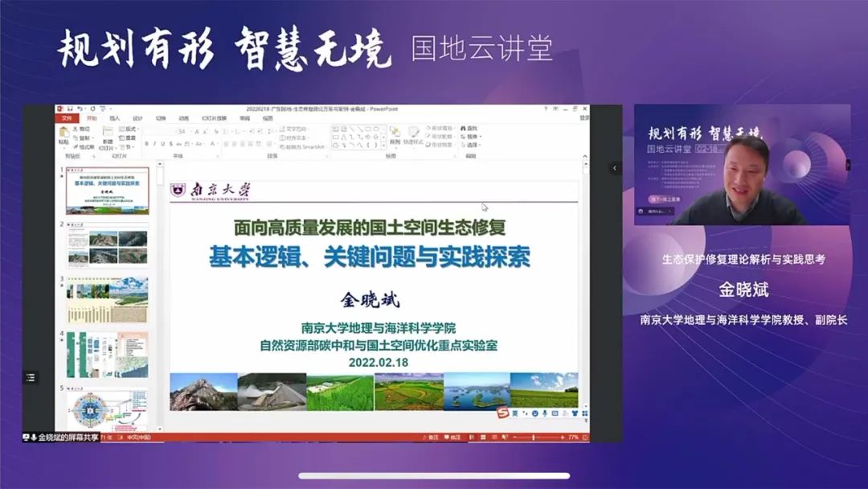The height and width of the screenshot is (489, 868).
Task: Toggle Bold formatting
Action: coord(147,144)
